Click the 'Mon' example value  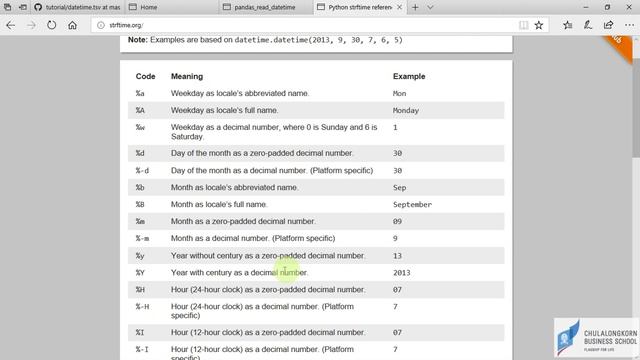tap(399, 93)
